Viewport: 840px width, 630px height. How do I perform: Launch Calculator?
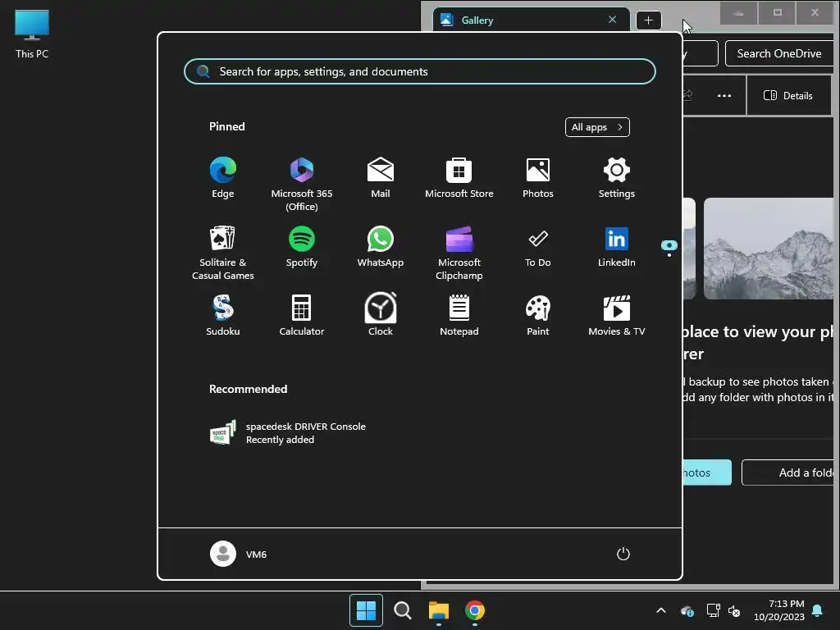click(x=302, y=316)
